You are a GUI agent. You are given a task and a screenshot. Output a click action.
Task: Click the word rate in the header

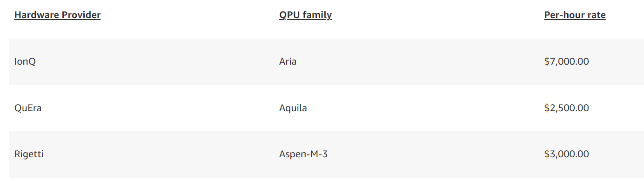point(597,15)
